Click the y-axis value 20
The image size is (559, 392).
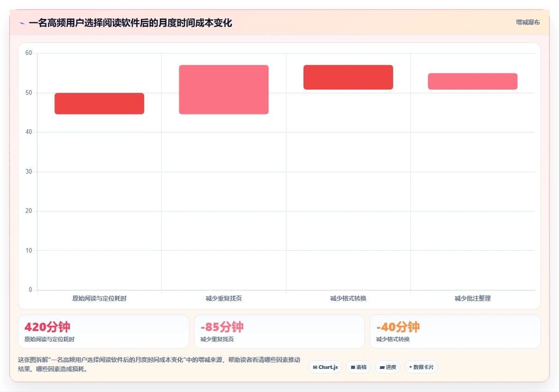click(x=29, y=211)
